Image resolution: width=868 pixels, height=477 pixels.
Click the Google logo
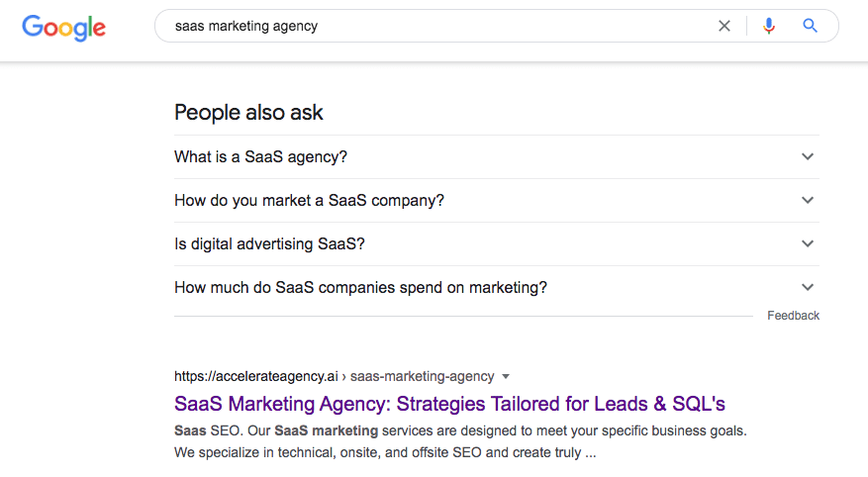[x=63, y=27]
